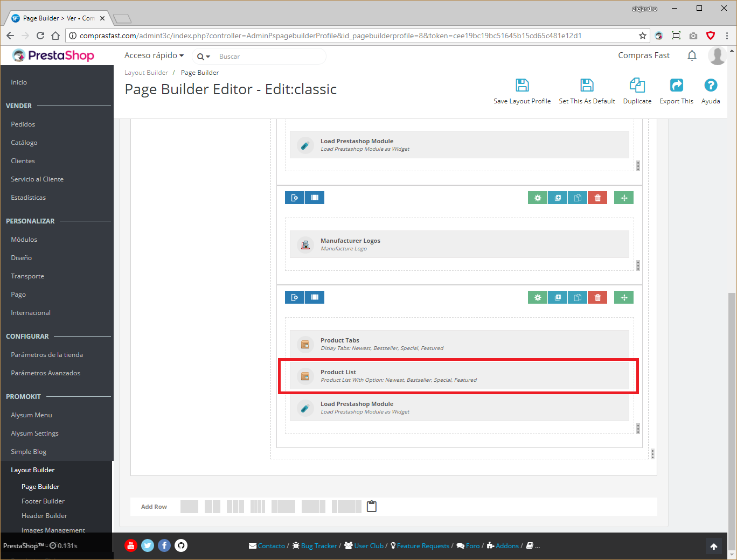Bookmark this page with the star

(643, 36)
